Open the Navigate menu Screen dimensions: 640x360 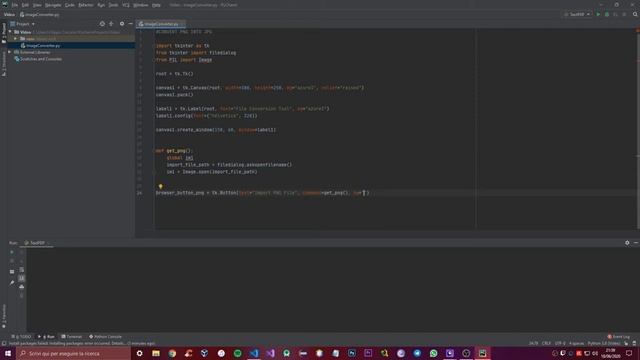pyautogui.click(x=53, y=5)
